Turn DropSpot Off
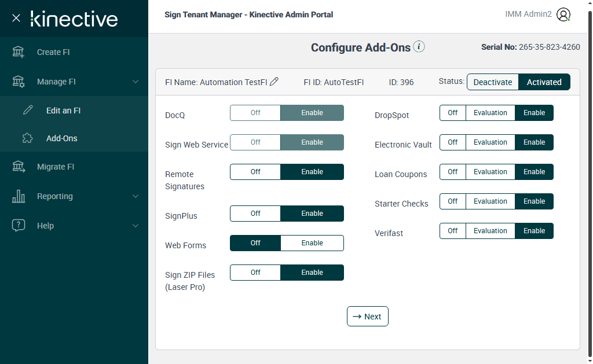Viewport: 593px width, 364px height. tap(453, 113)
